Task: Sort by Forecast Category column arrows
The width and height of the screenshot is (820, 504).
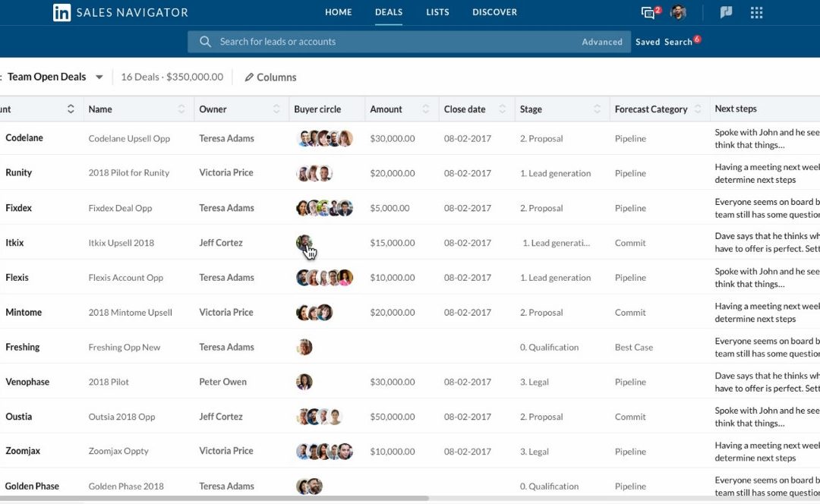Action: (x=698, y=109)
